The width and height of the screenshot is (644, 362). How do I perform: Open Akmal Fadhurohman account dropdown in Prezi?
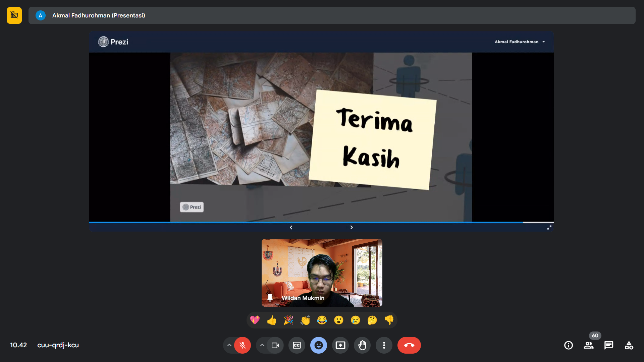pos(520,42)
